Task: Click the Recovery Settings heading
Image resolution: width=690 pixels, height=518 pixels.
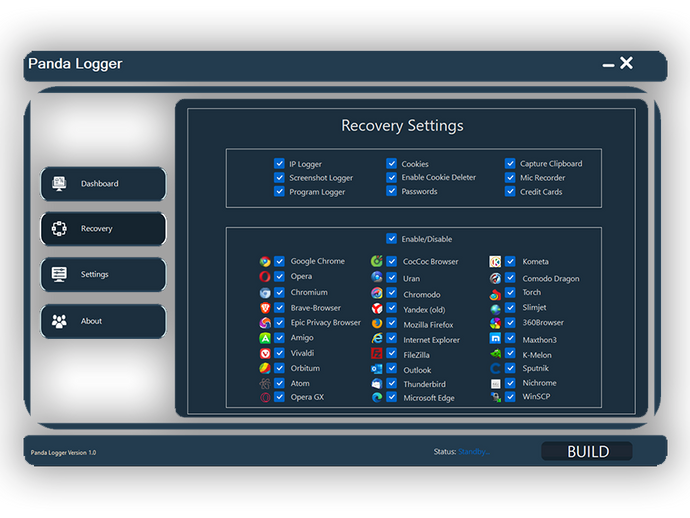Action: coord(402,126)
